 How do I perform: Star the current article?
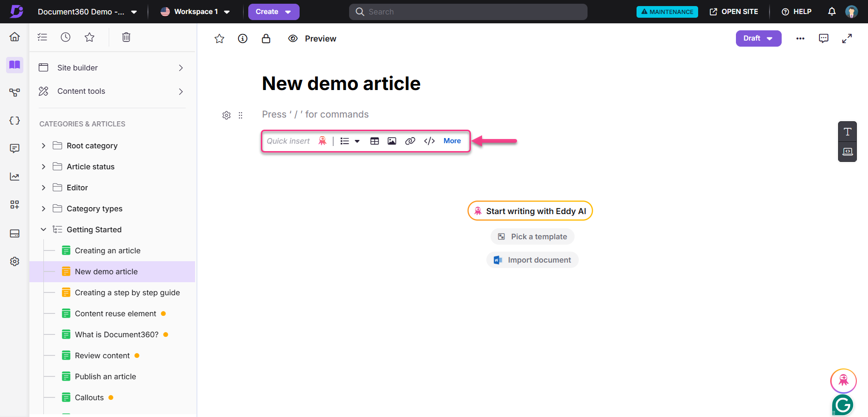219,39
